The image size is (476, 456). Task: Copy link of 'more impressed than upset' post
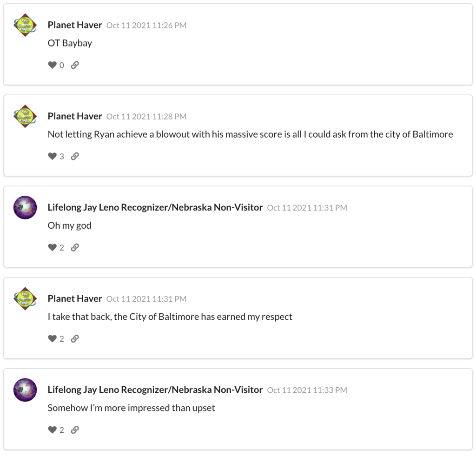point(75,430)
